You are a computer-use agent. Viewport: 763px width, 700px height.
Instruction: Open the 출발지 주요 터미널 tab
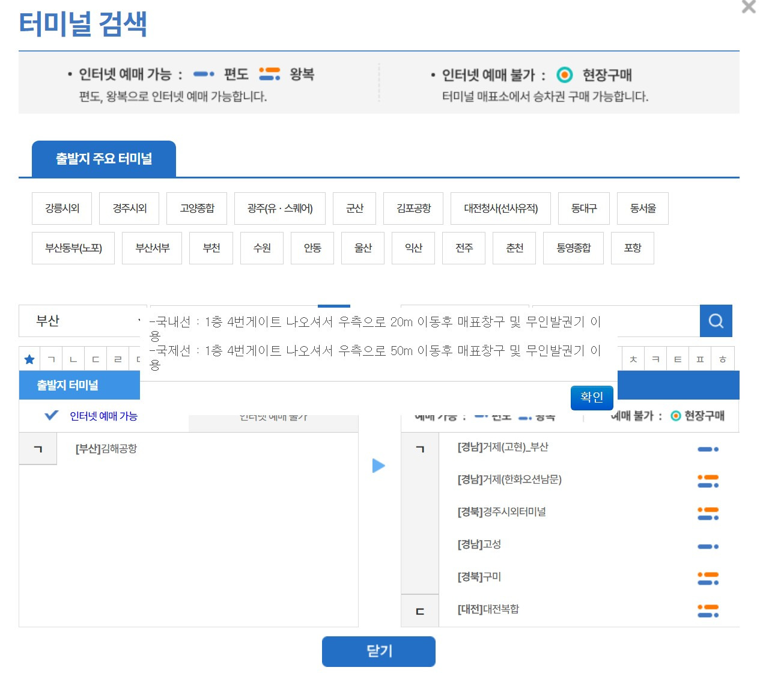pyautogui.click(x=104, y=159)
